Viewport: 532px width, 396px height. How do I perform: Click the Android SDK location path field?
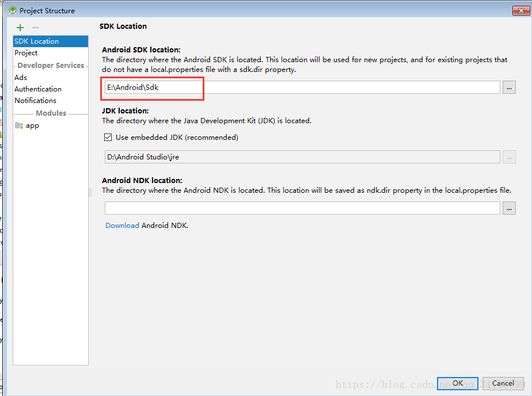pyautogui.click(x=302, y=87)
